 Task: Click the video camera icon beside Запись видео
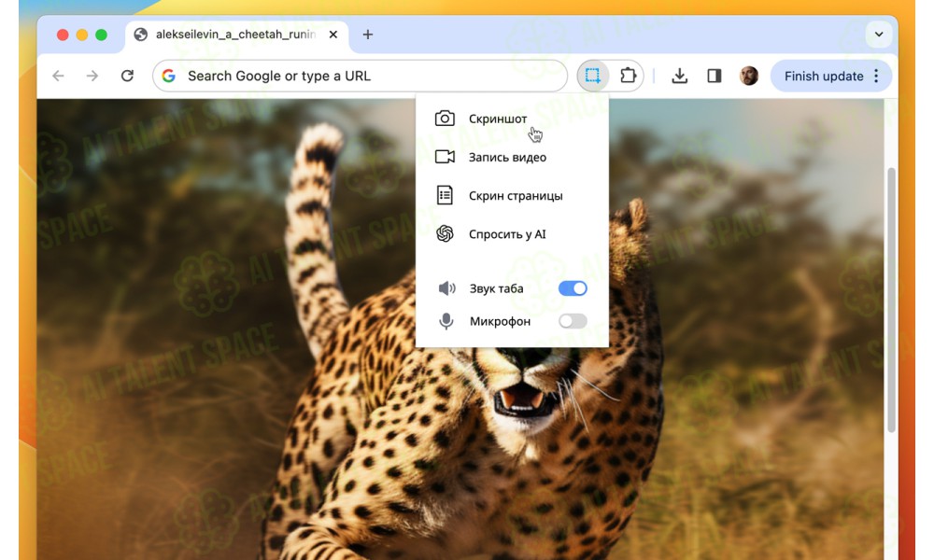tap(445, 157)
